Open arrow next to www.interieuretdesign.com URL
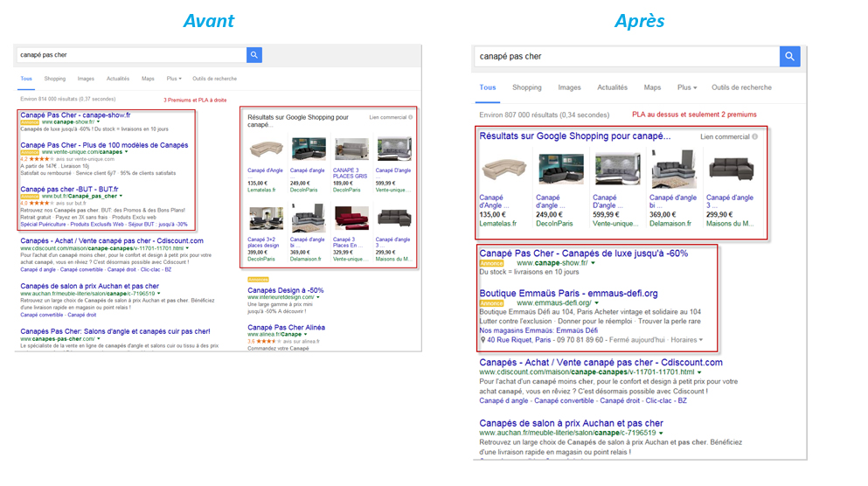This screenshot has height=486, width=868. tap(318, 297)
